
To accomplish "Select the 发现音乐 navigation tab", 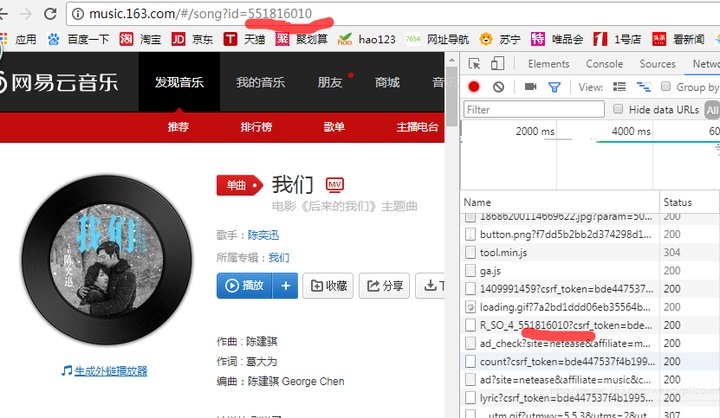I will (x=179, y=82).
